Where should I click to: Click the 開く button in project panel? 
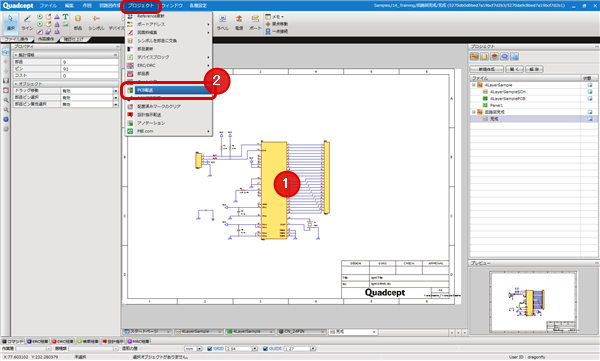click(514, 69)
